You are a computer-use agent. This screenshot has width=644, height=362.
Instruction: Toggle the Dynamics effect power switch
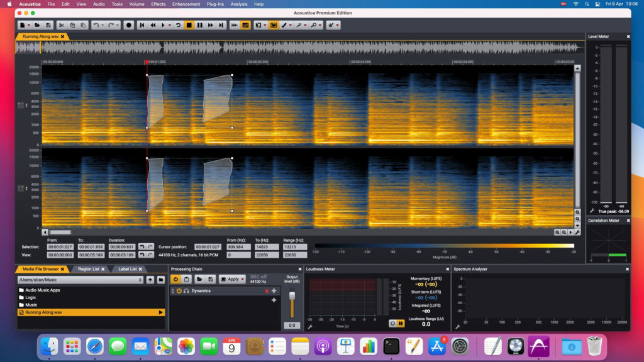[179, 291]
